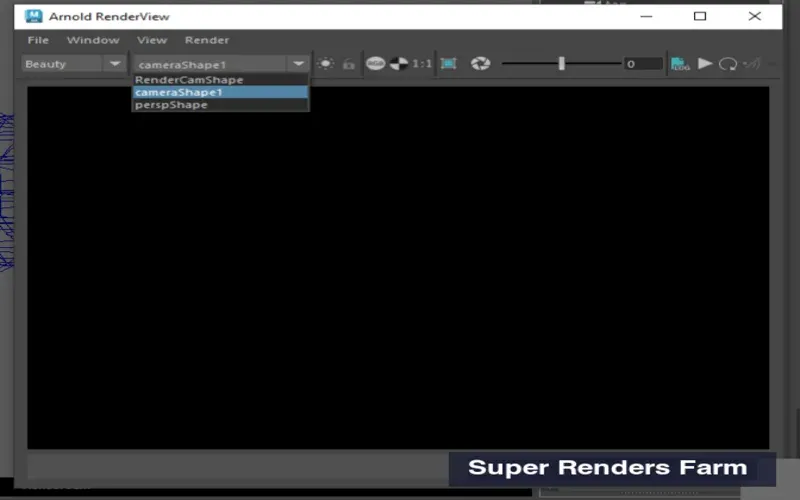
Task: Click the exposure slider handle
Action: (562, 63)
